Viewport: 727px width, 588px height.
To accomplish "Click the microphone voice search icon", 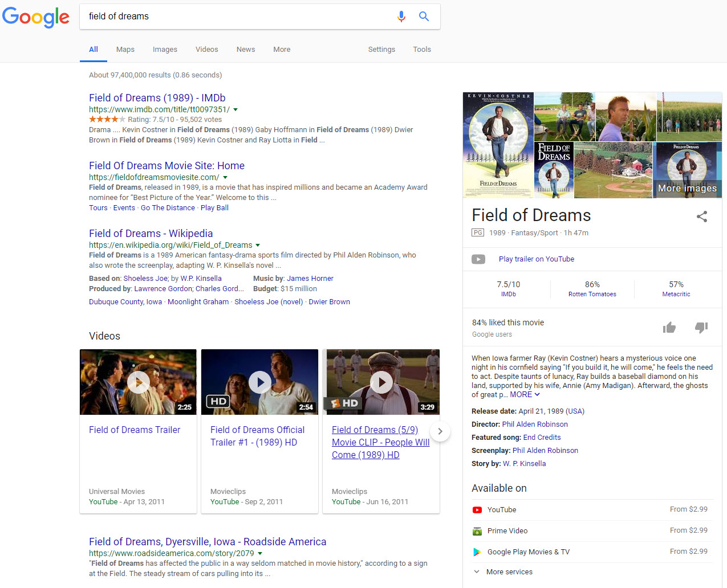I will tap(401, 17).
